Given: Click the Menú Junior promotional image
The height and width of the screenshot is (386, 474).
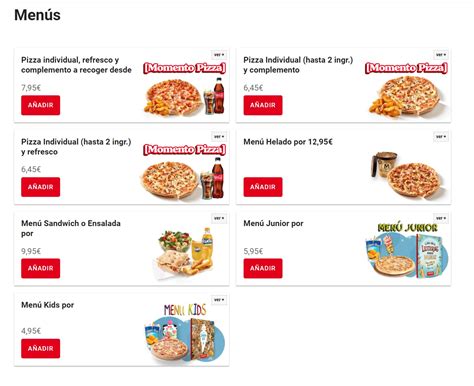Looking at the screenshot, I should (x=407, y=251).
